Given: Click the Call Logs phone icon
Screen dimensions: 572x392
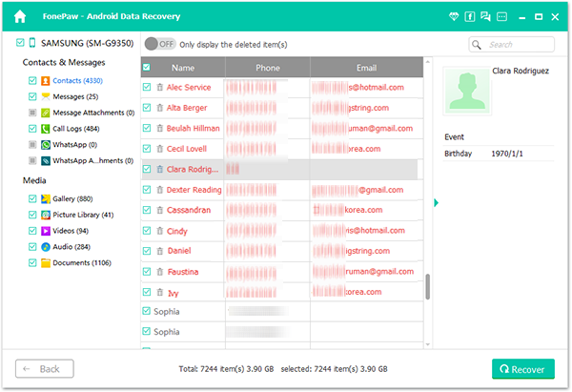Looking at the screenshot, I should tap(45, 129).
